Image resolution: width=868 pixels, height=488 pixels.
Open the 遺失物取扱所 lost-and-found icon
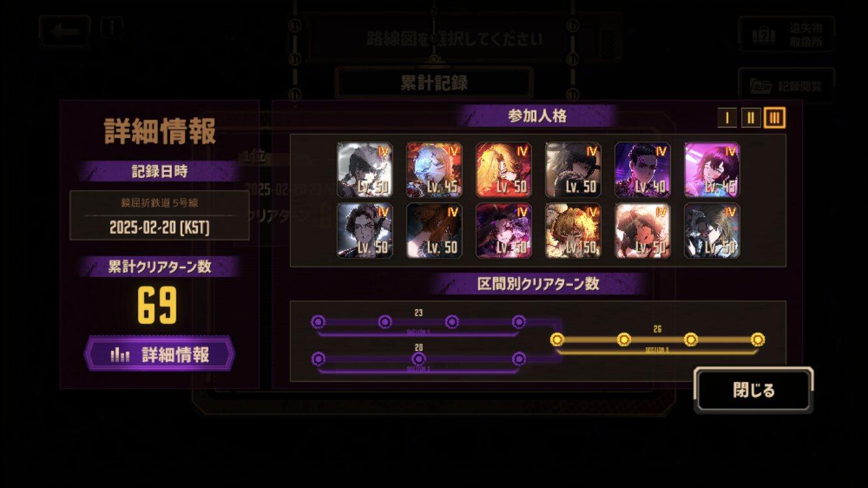[787, 34]
